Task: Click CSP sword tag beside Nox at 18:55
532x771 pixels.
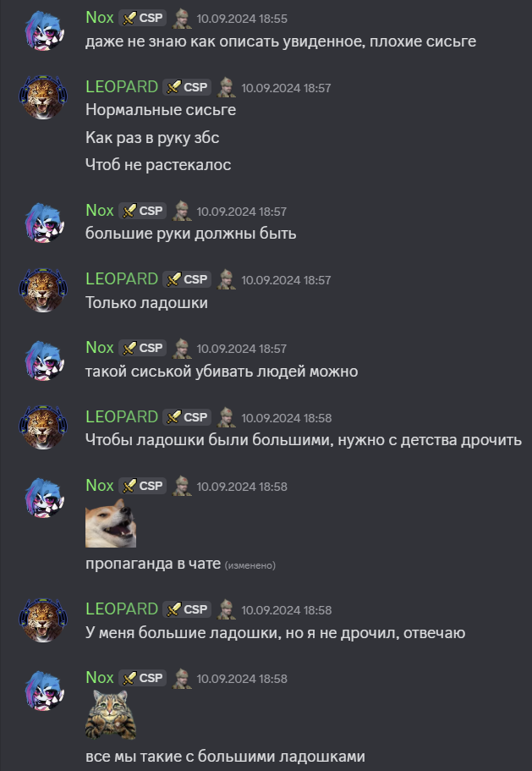Action: click(142, 18)
